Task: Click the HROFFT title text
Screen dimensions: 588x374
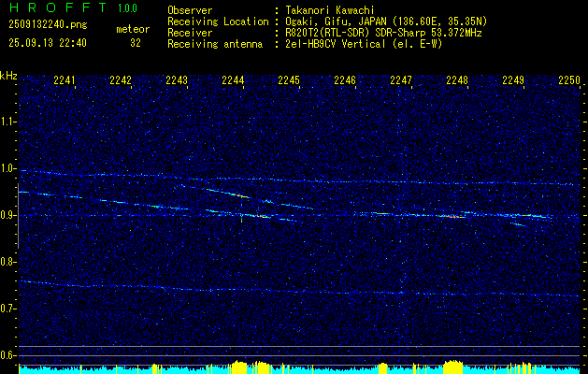Action: pyautogui.click(x=52, y=8)
